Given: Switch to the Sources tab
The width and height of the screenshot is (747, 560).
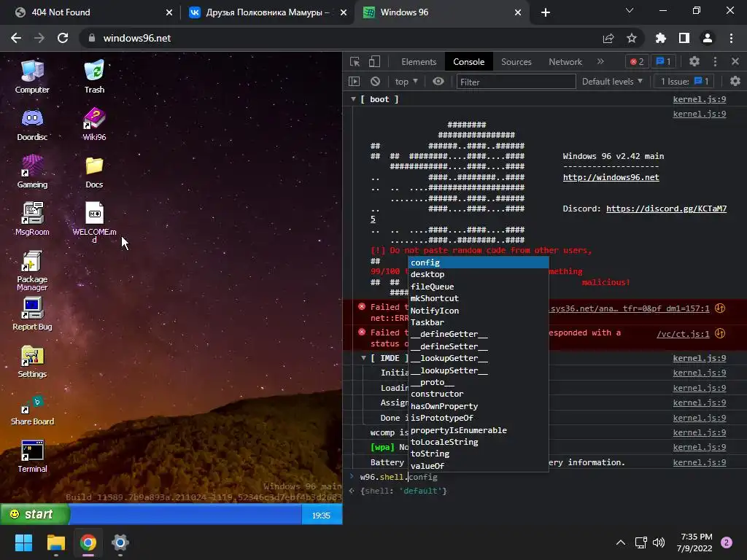Looking at the screenshot, I should [x=516, y=62].
